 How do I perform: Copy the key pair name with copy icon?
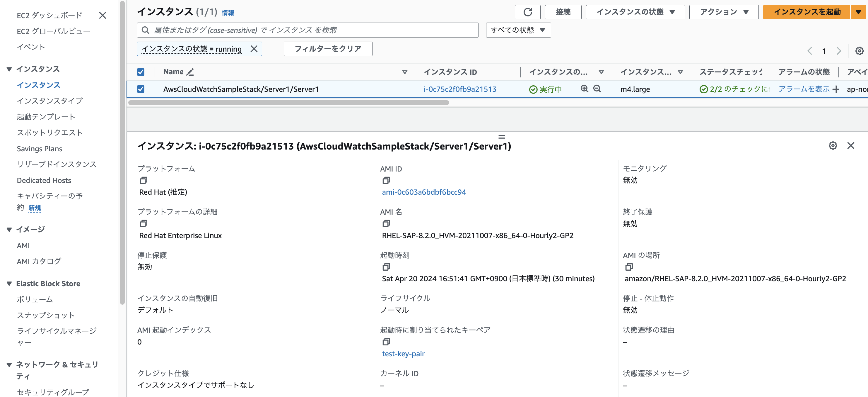(x=386, y=342)
